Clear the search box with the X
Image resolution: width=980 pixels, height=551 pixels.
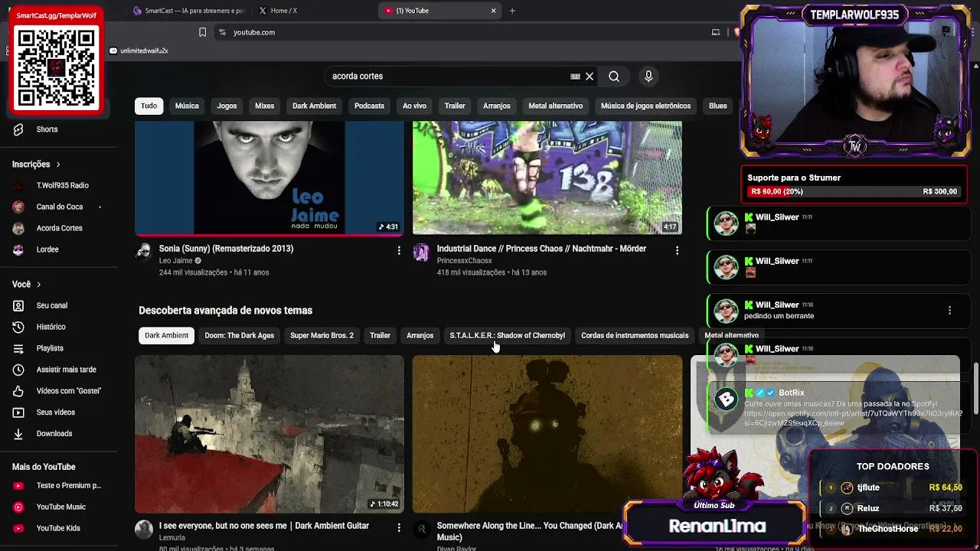(590, 77)
